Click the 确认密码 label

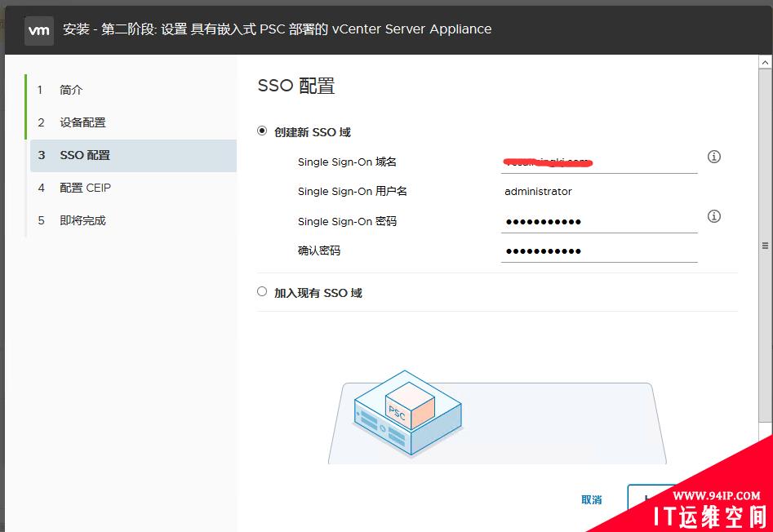point(319,250)
